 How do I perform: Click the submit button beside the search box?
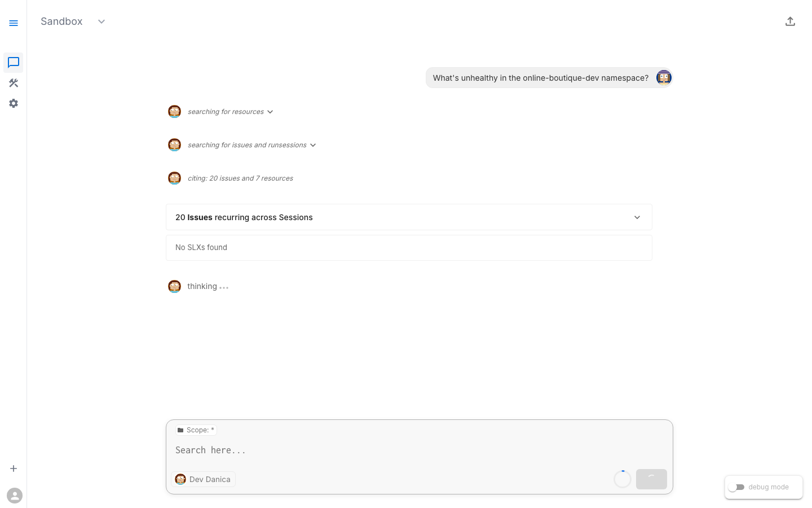(651, 479)
